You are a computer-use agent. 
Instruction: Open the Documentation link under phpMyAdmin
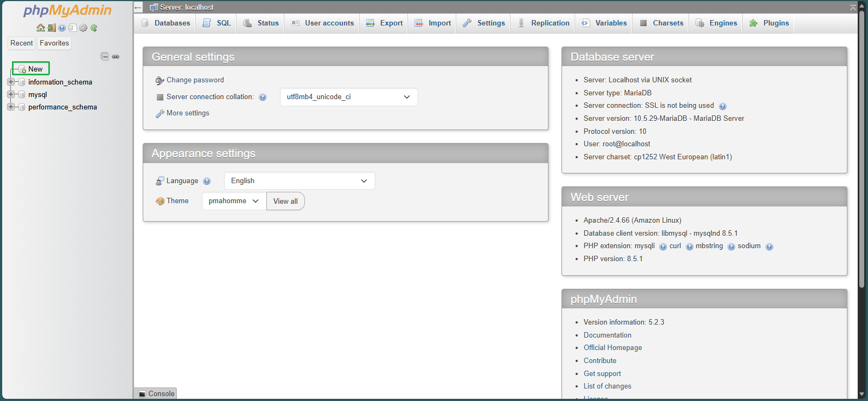(608, 335)
